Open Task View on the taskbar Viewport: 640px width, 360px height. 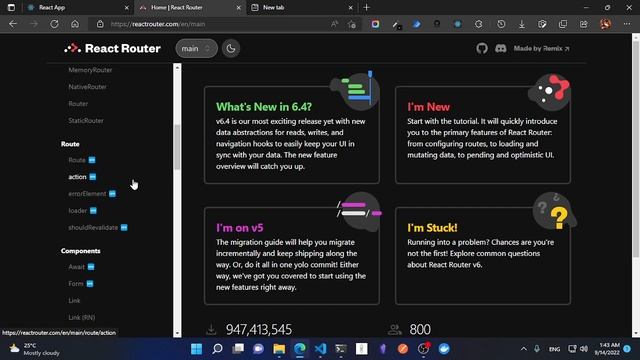[238, 349]
